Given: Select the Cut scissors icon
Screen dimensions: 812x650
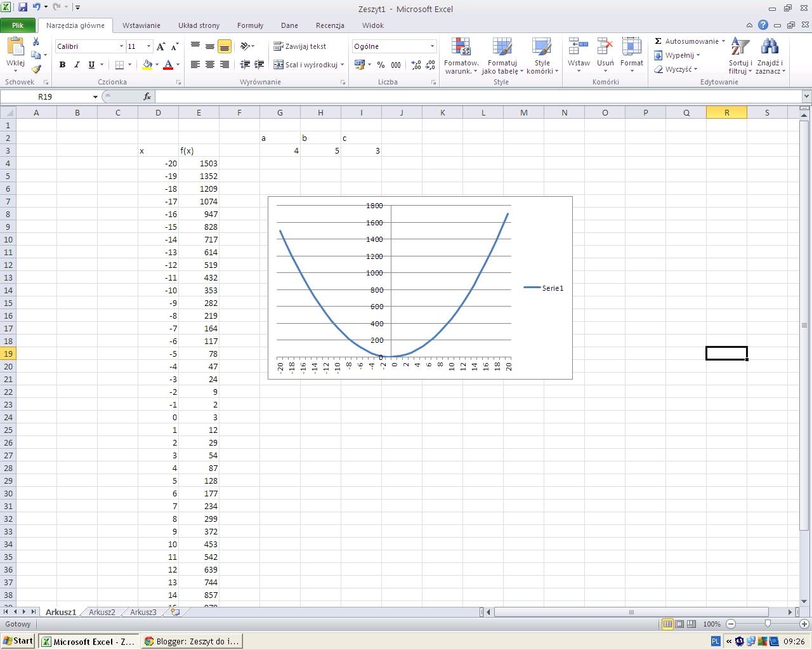Looking at the screenshot, I should click(x=36, y=41).
